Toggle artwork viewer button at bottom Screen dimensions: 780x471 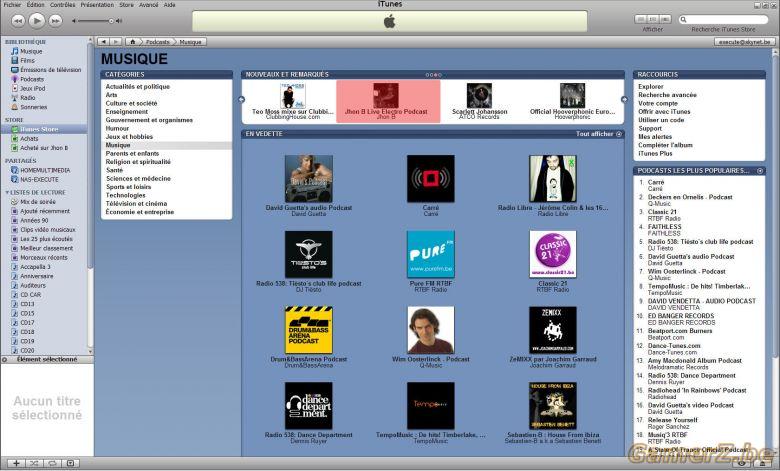click(x=70, y=464)
